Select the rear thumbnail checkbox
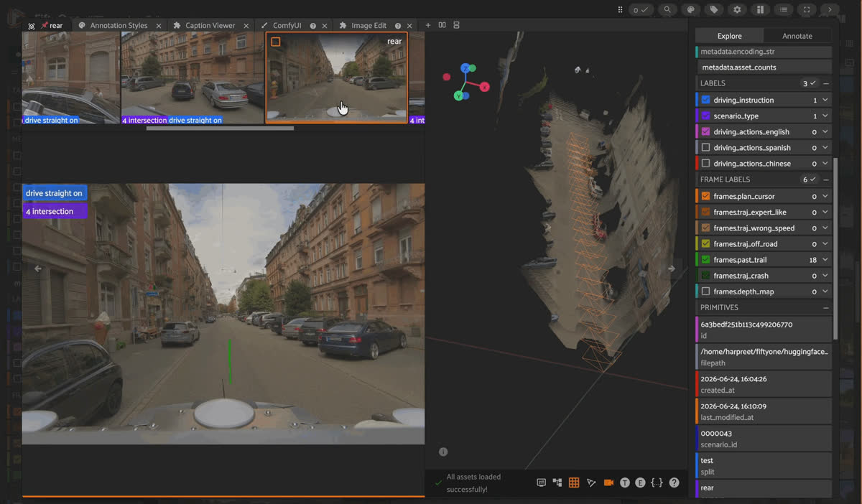Image resolution: width=862 pixels, height=504 pixels. 276,42
